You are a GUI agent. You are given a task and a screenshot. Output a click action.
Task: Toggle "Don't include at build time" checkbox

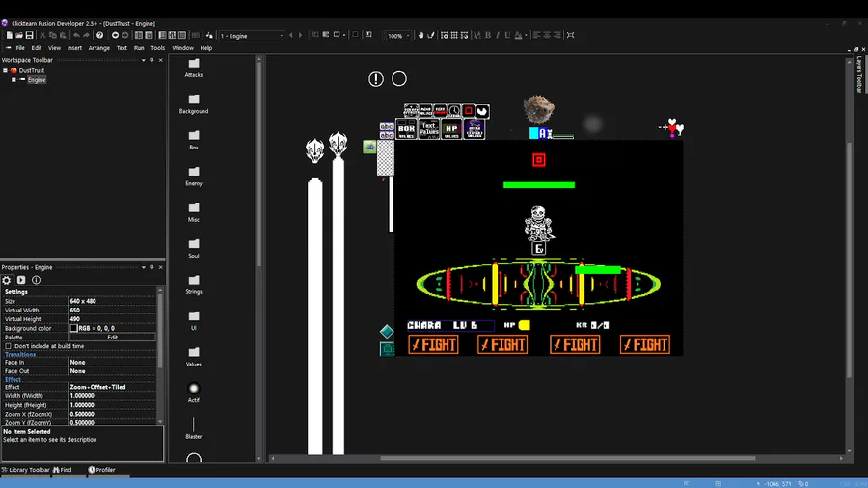[9, 346]
